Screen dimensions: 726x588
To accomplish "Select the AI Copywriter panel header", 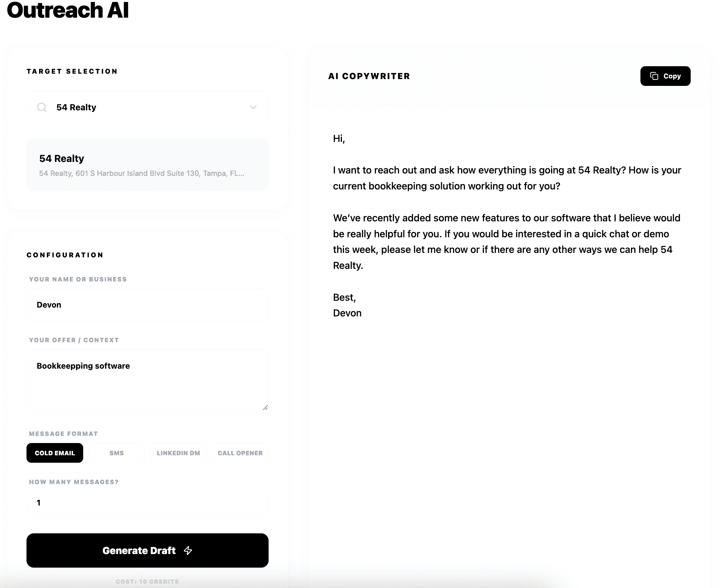I will point(369,76).
